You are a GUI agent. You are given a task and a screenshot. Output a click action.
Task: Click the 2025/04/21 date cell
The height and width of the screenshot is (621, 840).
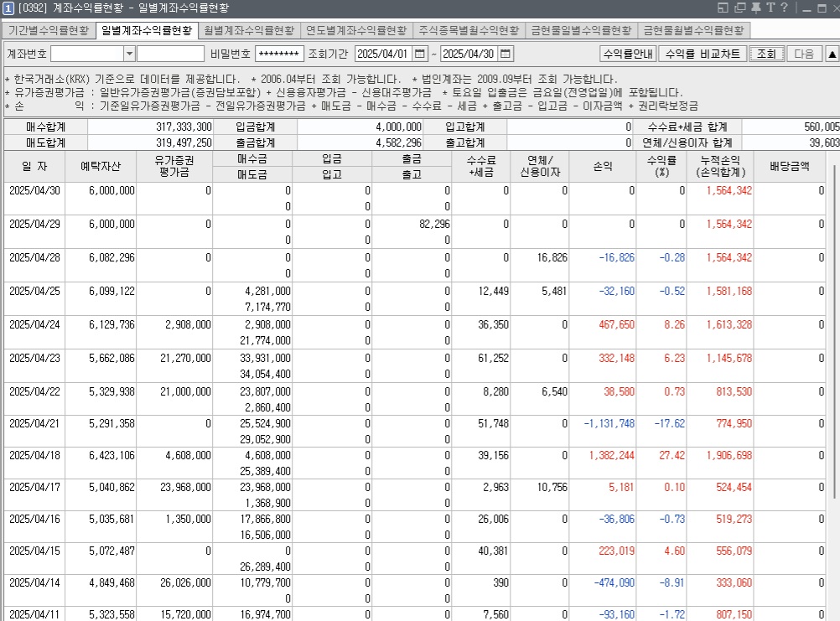click(x=35, y=424)
